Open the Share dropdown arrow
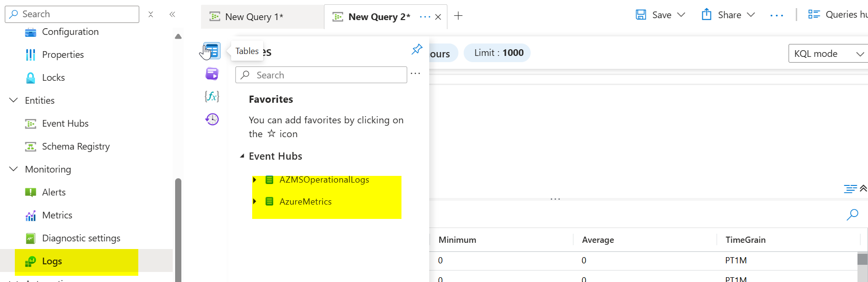 751,15
